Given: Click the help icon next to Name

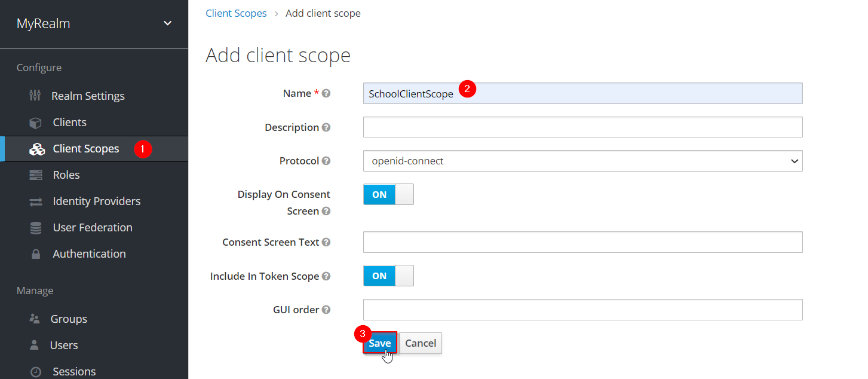Looking at the screenshot, I should pos(326,93).
